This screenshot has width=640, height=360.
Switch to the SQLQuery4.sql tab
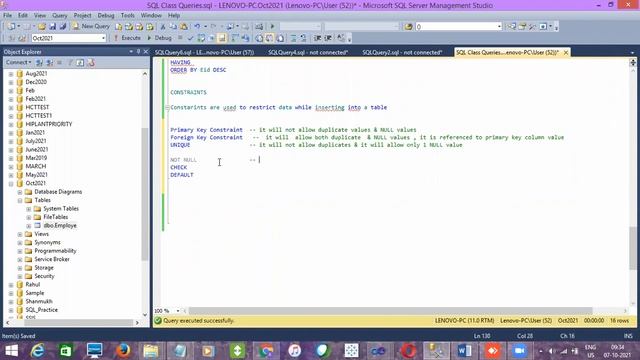coord(308,52)
